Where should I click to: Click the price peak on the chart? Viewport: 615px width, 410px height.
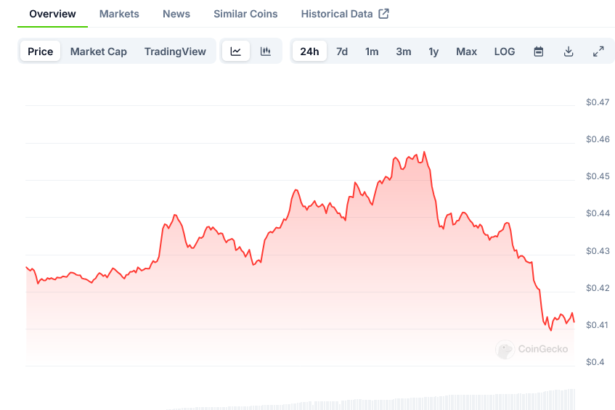(425, 152)
